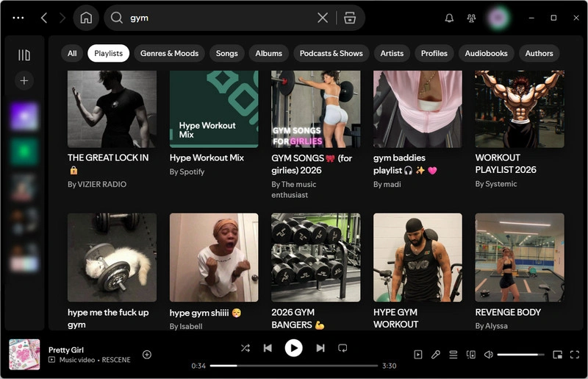Open Pretty Girl album art thumbnail
The height and width of the screenshot is (379, 588).
(x=24, y=355)
